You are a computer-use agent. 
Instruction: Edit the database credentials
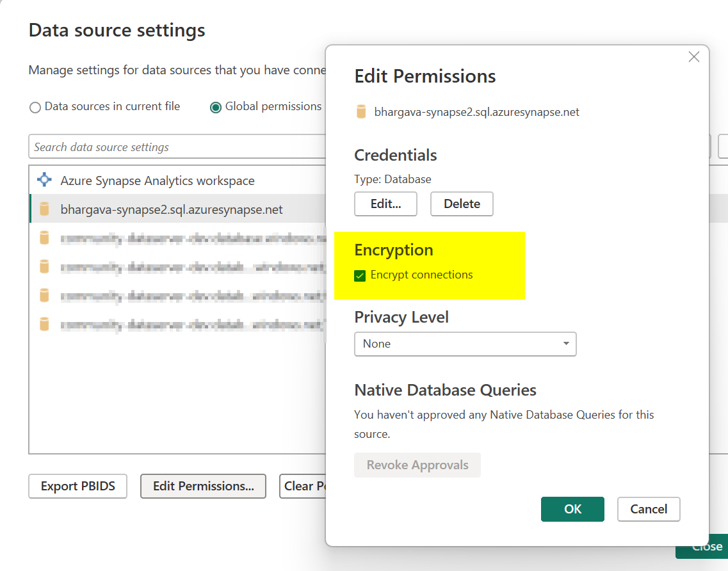pyautogui.click(x=385, y=204)
